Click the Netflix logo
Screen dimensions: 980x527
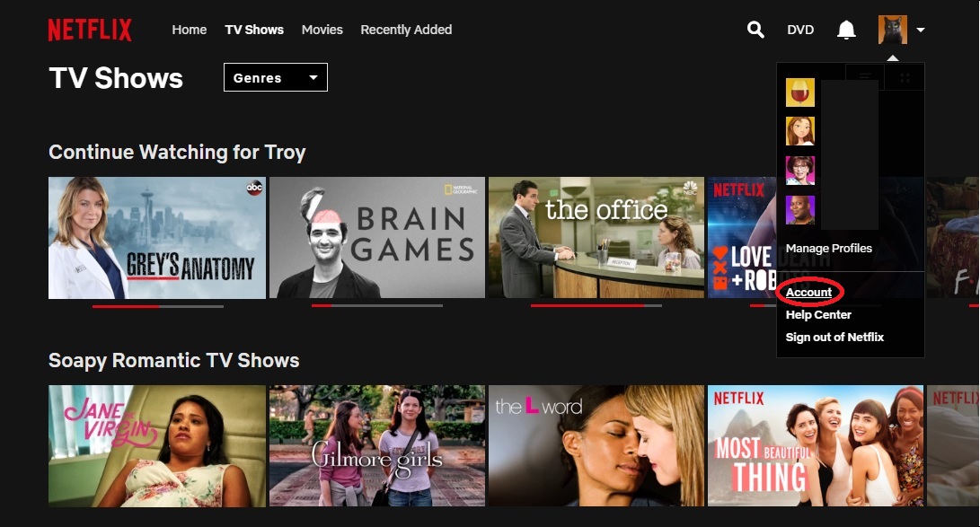click(x=90, y=29)
